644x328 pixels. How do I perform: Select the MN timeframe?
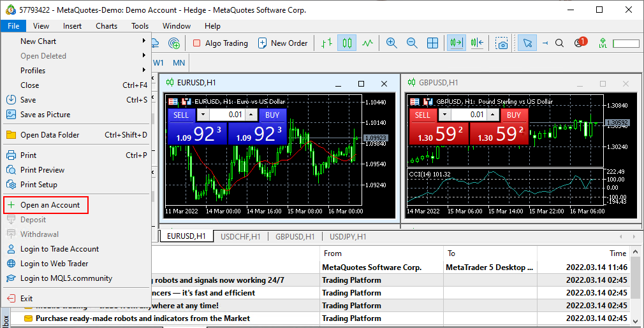click(x=179, y=62)
